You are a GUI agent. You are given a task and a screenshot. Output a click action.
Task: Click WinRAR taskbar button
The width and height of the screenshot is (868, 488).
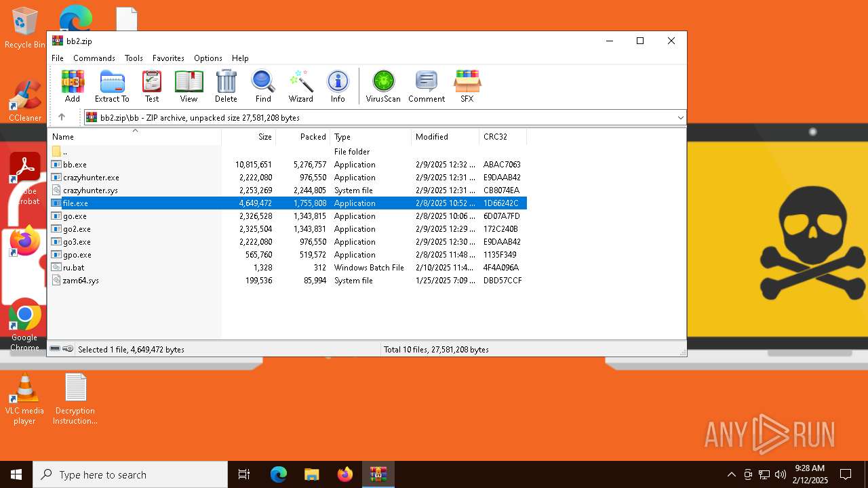tap(378, 474)
